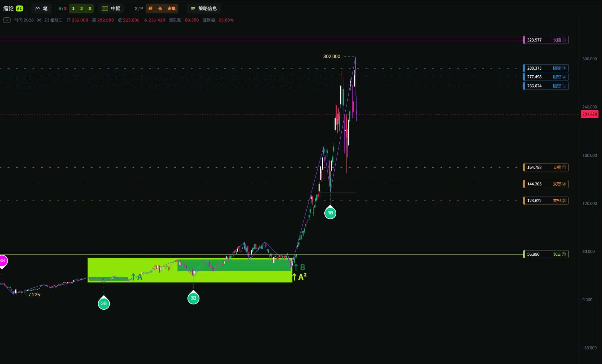The height and width of the screenshot is (364, 602).
Task: Click the 302.000 high price label
Action: tap(331, 56)
